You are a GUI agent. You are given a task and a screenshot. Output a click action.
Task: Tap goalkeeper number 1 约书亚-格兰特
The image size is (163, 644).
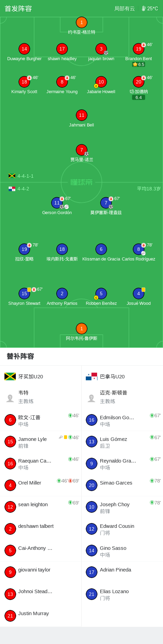point(82,23)
